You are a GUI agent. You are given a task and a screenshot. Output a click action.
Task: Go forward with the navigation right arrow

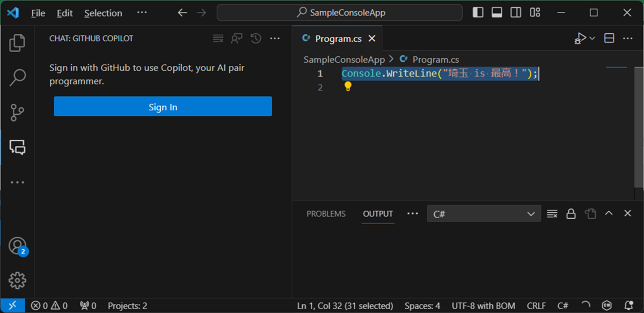point(201,13)
